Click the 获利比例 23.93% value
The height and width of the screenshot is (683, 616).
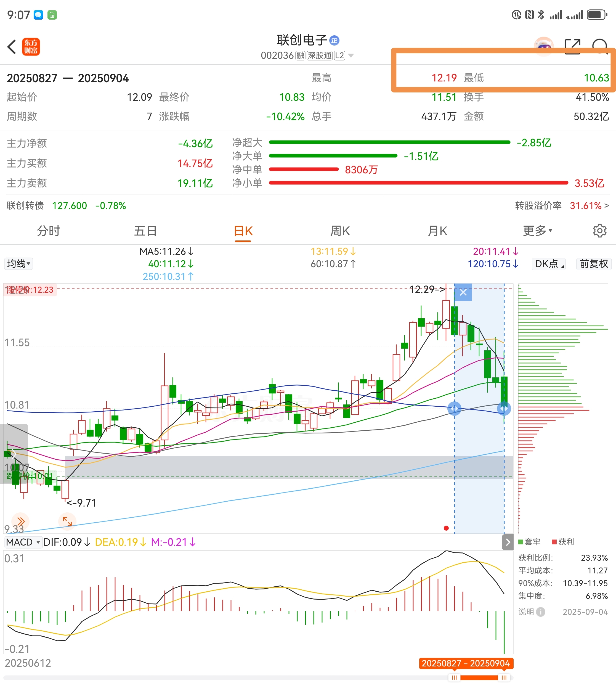pos(594,558)
